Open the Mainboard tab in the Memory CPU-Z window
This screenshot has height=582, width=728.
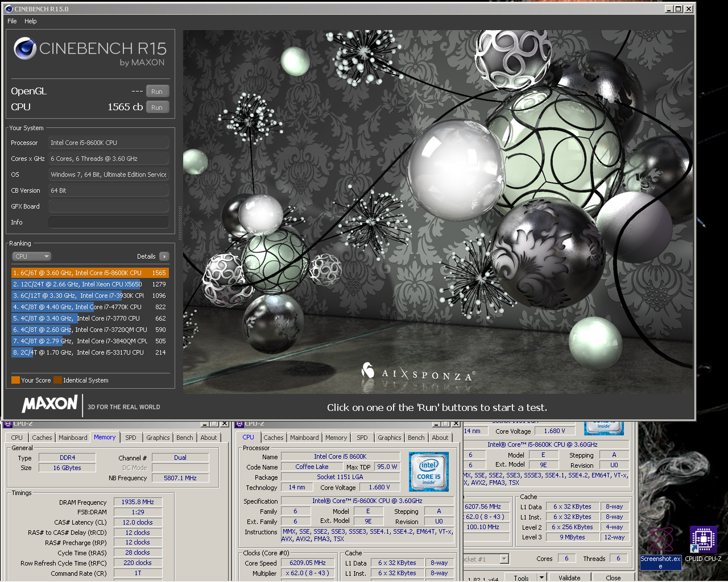point(73,438)
